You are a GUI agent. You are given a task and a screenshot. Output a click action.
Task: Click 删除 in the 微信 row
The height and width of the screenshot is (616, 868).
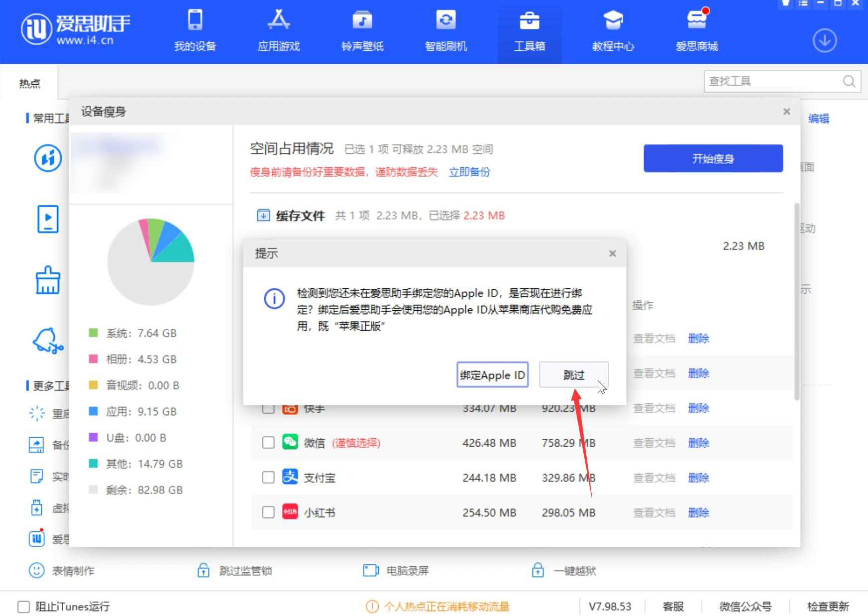click(x=698, y=443)
